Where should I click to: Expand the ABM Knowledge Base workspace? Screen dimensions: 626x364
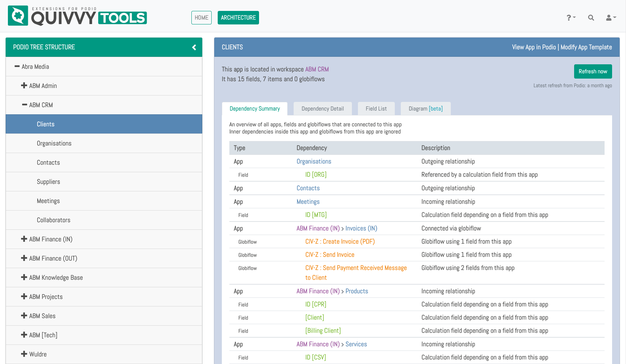(x=24, y=278)
